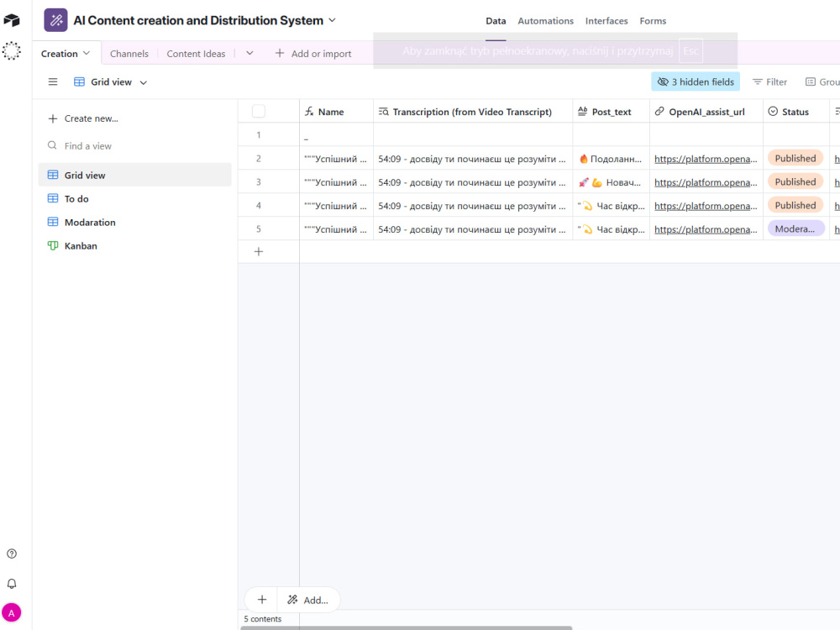
Task: Open the Data tab
Action: (x=496, y=21)
